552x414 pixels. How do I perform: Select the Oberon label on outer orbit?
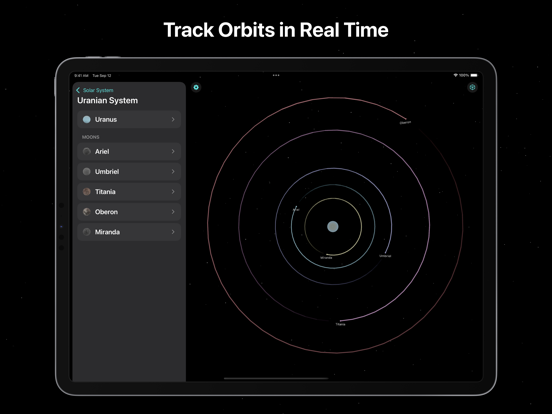click(405, 123)
